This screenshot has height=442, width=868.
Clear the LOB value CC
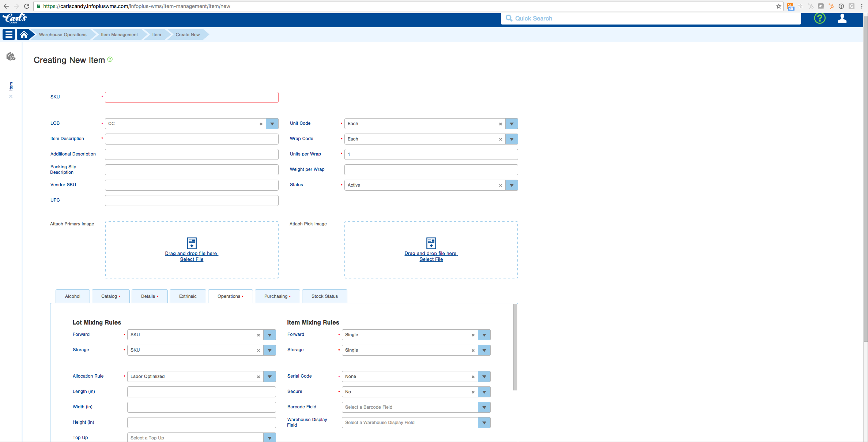coord(261,124)
